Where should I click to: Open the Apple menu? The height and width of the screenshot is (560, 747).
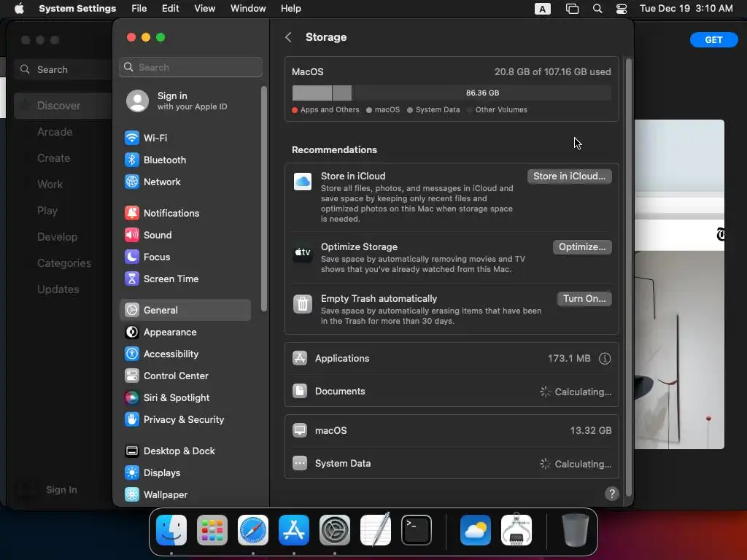point(19,9)
